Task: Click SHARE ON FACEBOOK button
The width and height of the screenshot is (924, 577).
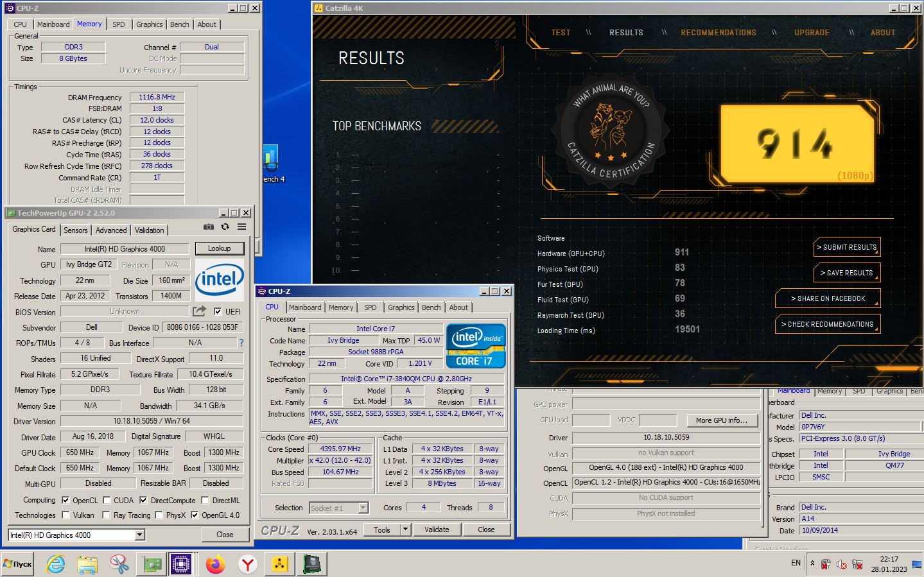Action: 828,298
